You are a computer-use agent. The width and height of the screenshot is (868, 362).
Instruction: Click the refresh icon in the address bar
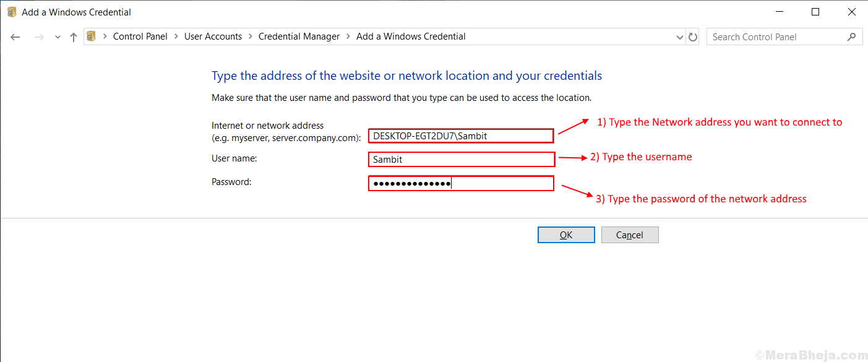click(x=693, y=37)
